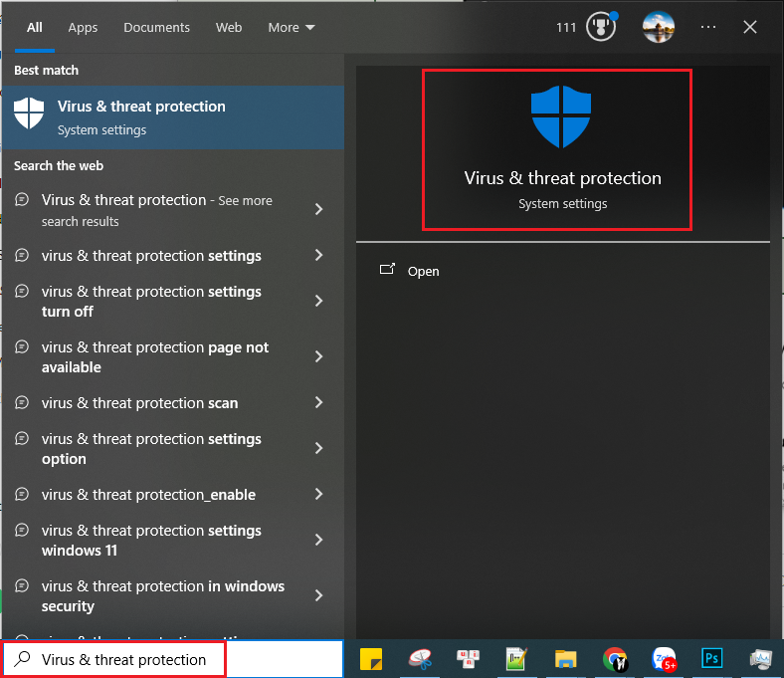The width and height of the screenshot is (784, 678).
Task: Open the three-dots options menu
Action: [708, 27]
